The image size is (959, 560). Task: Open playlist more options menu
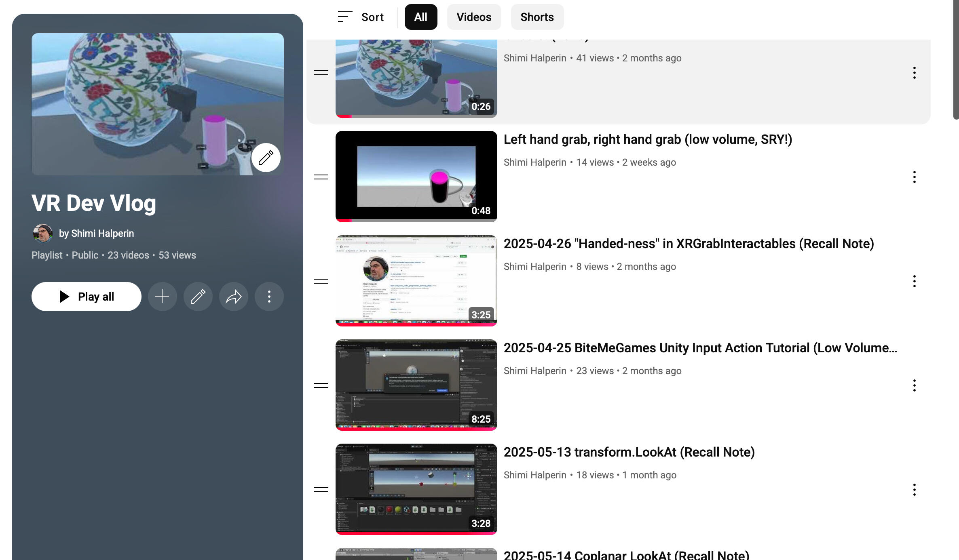click(269, 297)
